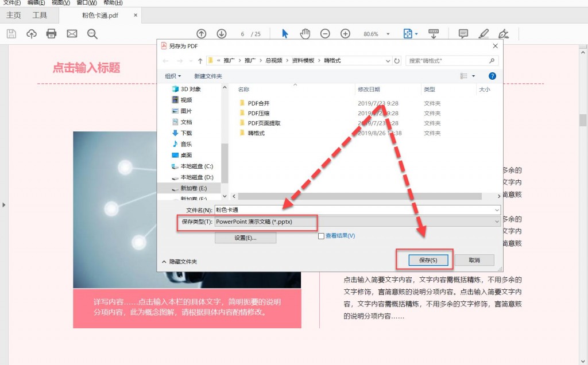Click the 设置(E)... button
Viewport: 588px width, 365px height.
pyautogui.click(x=246, y=238)
